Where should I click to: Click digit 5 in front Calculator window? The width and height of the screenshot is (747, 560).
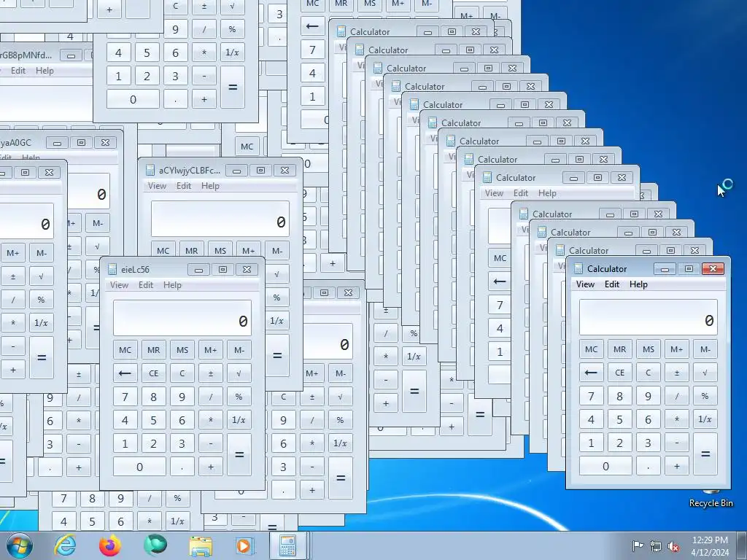tap(620, 419)
